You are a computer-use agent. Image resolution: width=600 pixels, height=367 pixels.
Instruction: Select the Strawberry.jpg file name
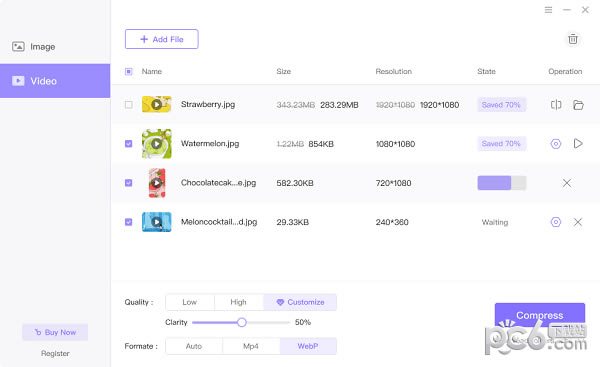pos(208,104)
